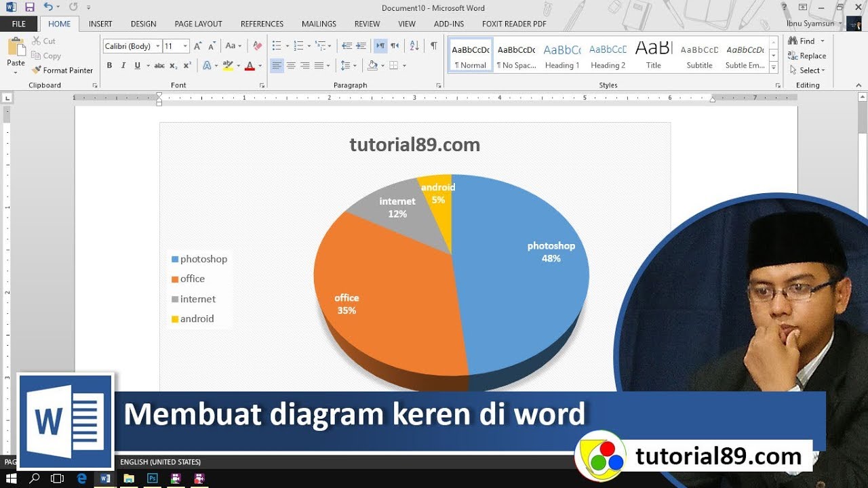This screenshot has width=868, height=488.
Task: Click Undo icon in Quick Access toolbar
Action: [47, 7]
